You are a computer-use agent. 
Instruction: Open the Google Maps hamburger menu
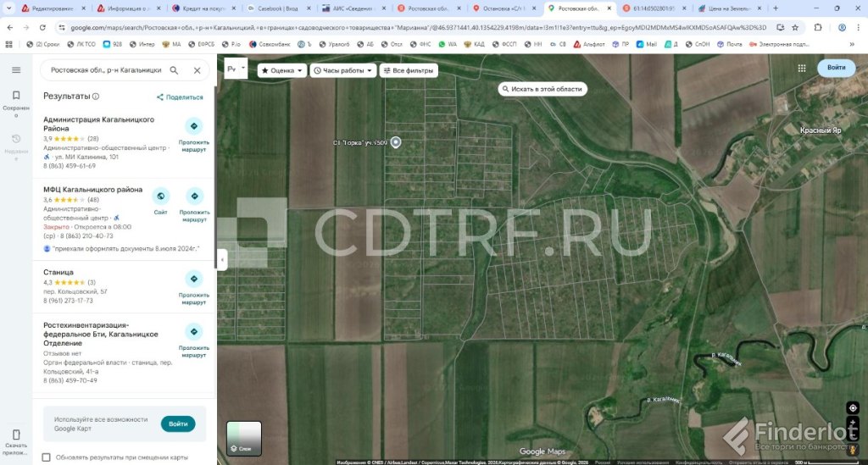pyautogui.click(x=15, y=69)
